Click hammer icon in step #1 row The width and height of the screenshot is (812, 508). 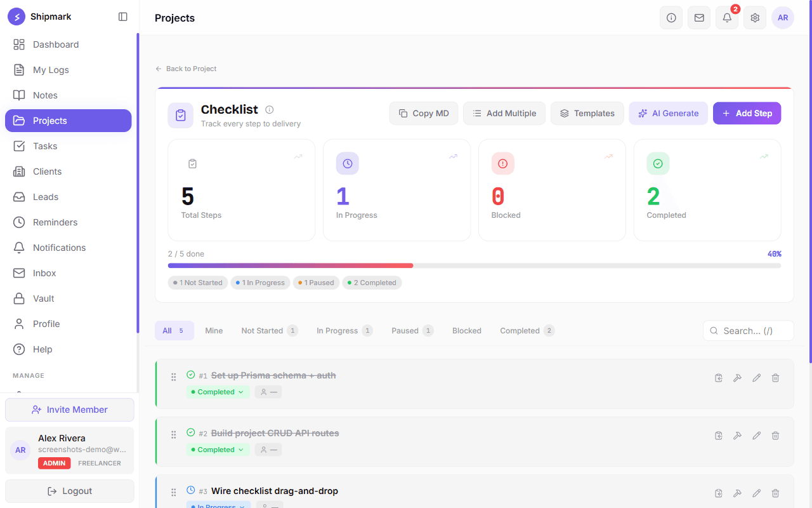[737, 378]
